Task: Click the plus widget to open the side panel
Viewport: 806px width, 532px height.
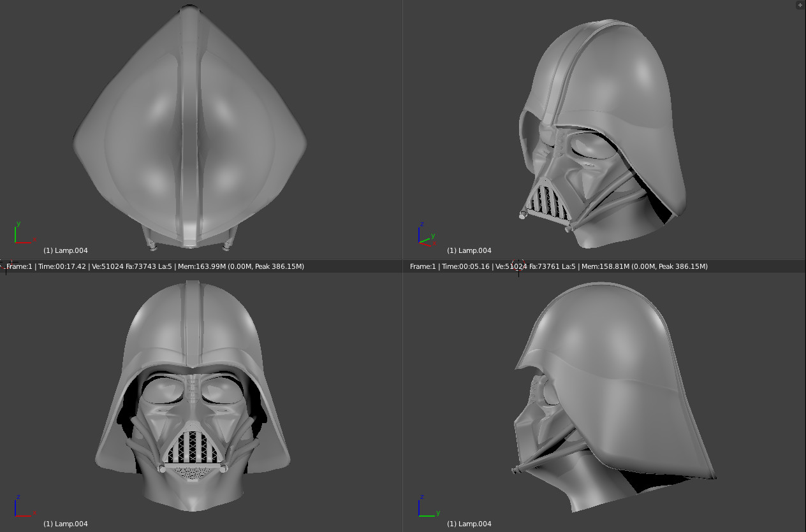Action: click(x=801, y=4)
